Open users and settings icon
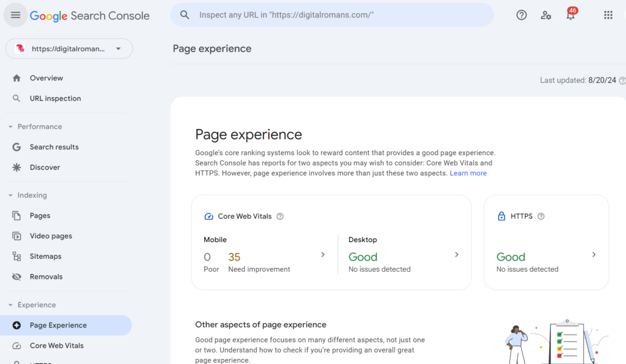 point(546,15)
